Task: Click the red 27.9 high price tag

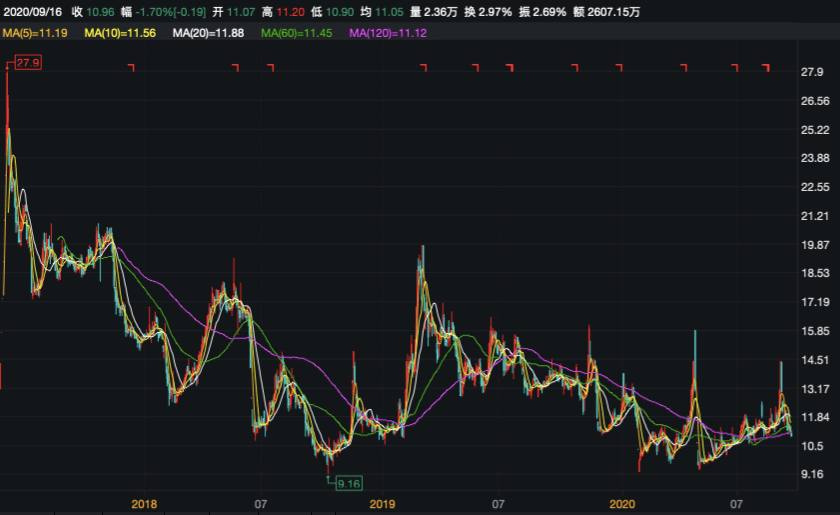Action: pos(26,64)
